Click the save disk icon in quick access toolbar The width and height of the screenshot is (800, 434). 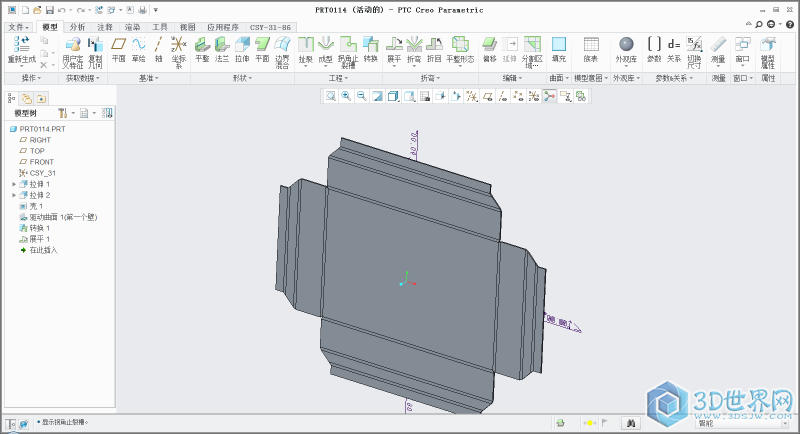[x=49, y=10]
